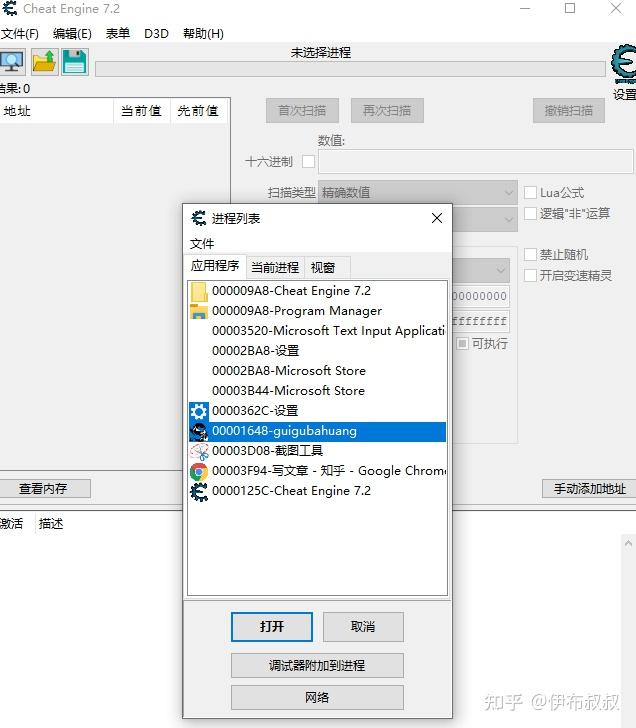Click the 网络 button

click(x=317, y=697)
